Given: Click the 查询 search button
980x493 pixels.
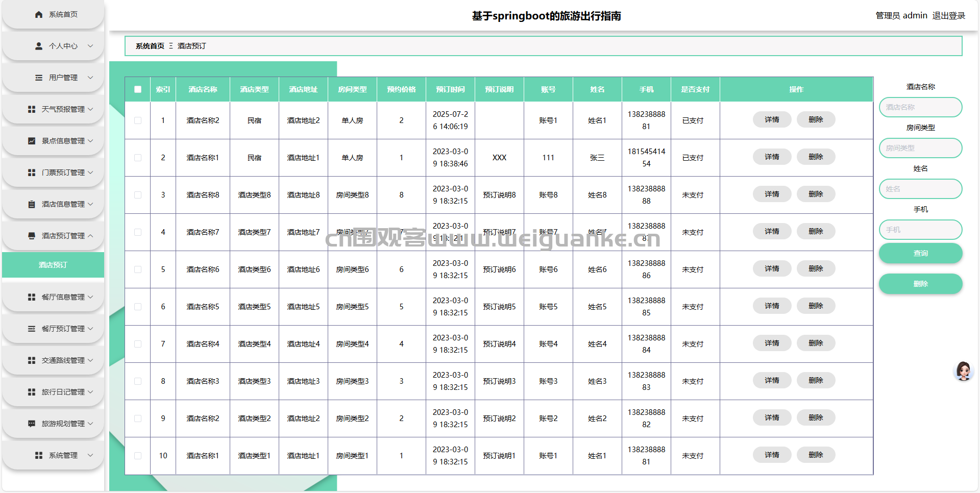Looking at the screenshot, I should pyautogui.click(x=920, y=253).
